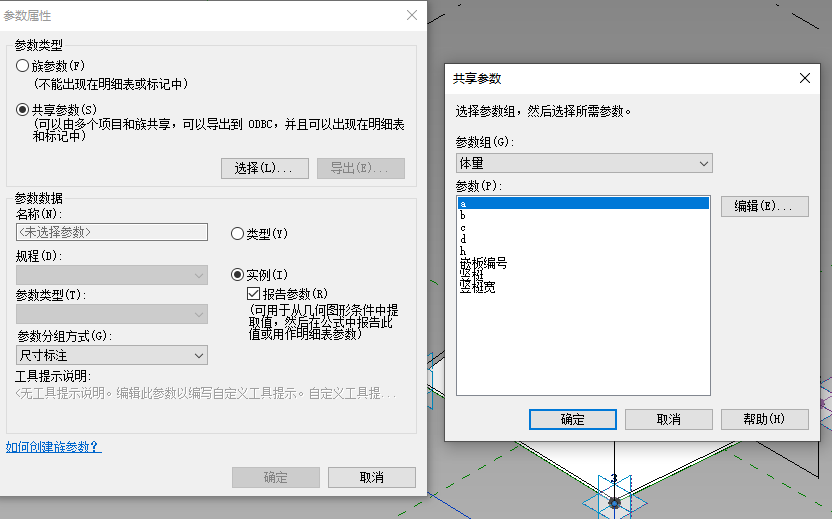The image size is (832, 519).
Task: Select parameter a in the list
Action: pyautogui.click(x=583, y=204)
